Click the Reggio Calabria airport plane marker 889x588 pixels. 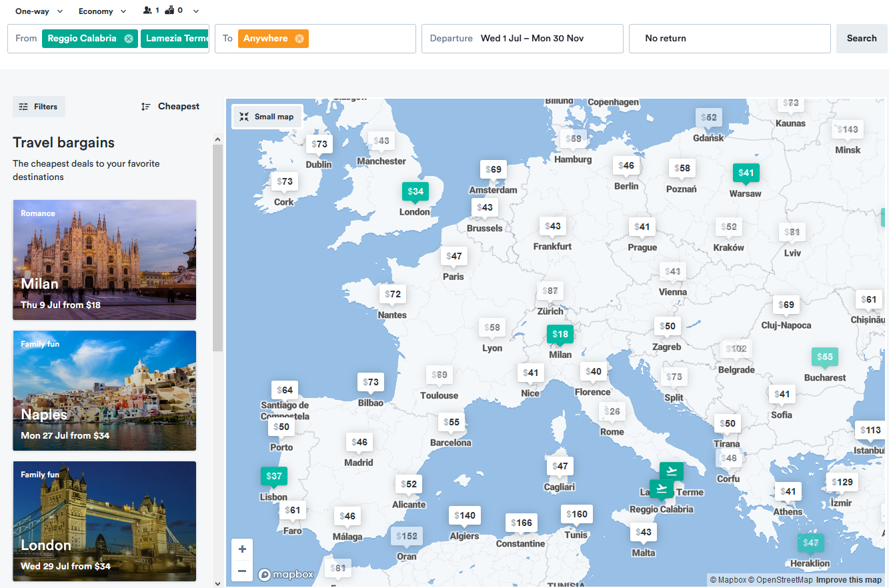[x=662, y=489]
